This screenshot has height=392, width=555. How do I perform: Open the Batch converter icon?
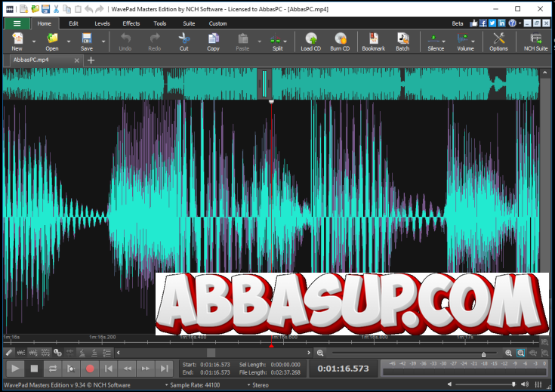tap(402, 39)
